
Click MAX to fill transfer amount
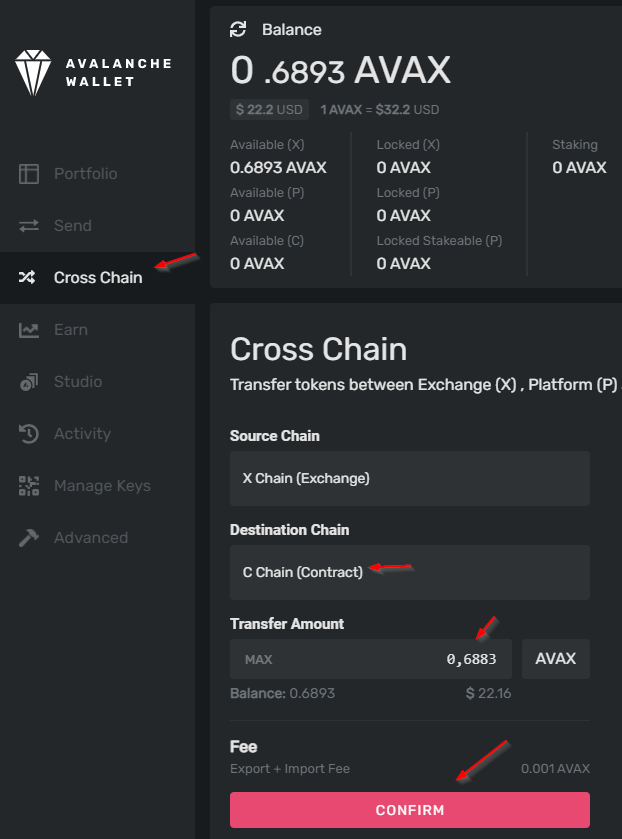258,660
